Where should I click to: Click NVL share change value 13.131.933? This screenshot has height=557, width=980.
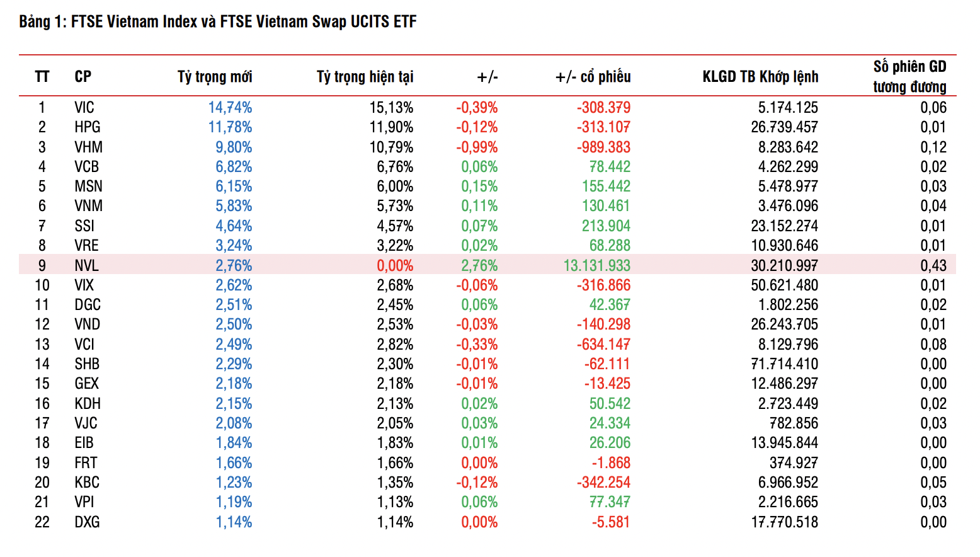point(596,265)
